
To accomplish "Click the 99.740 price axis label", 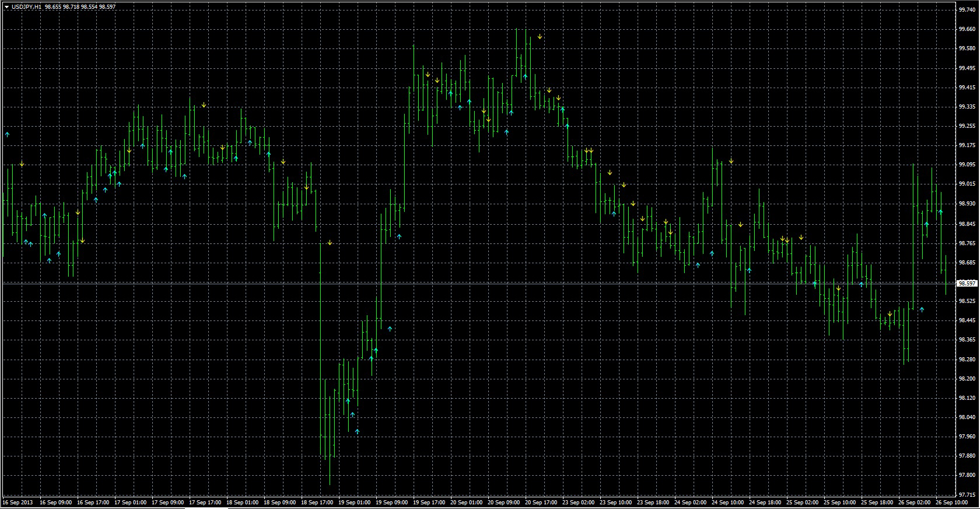I will coord(967,10).
